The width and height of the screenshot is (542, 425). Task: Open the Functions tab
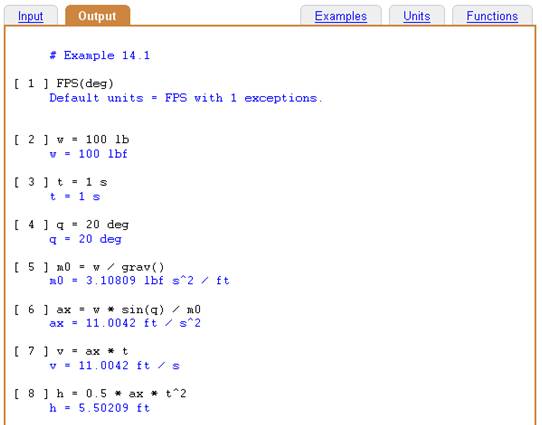point(492,16)
